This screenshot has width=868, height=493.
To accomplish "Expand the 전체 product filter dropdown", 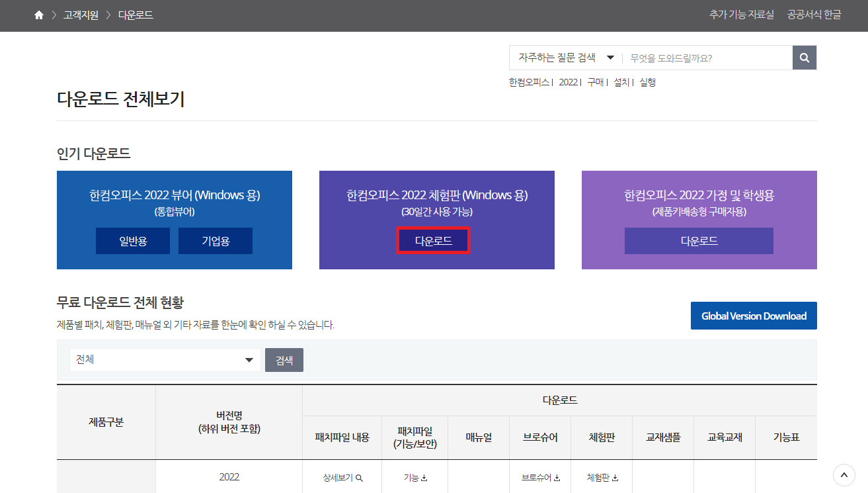I will pos(165,360).
